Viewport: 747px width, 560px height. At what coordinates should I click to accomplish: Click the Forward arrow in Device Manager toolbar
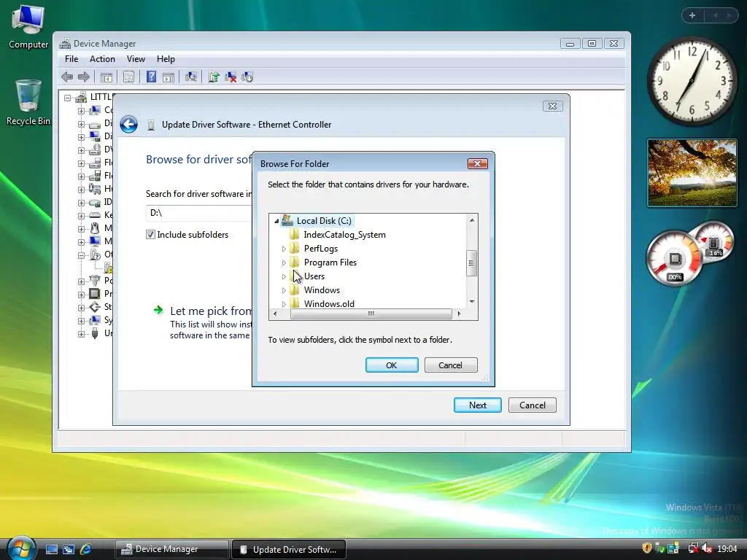click(84, 77)
